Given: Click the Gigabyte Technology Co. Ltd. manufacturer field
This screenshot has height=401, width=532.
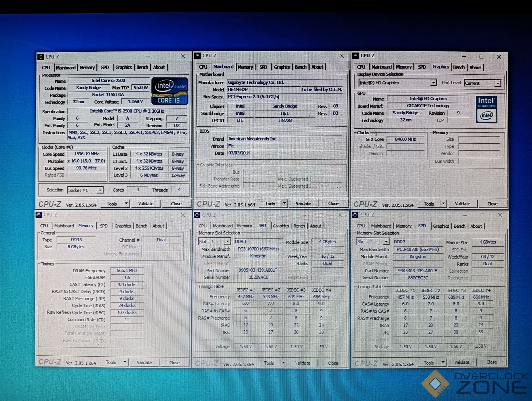Looking at the screenshot, I should click(x=285, y=82).
